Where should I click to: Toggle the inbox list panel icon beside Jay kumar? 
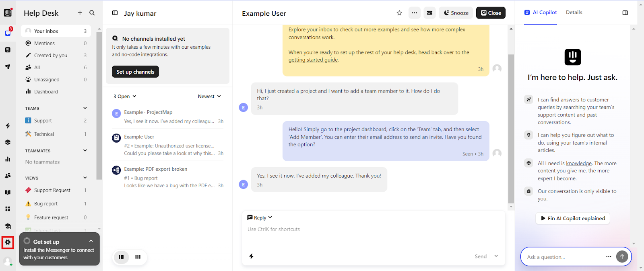coord(115,13)
